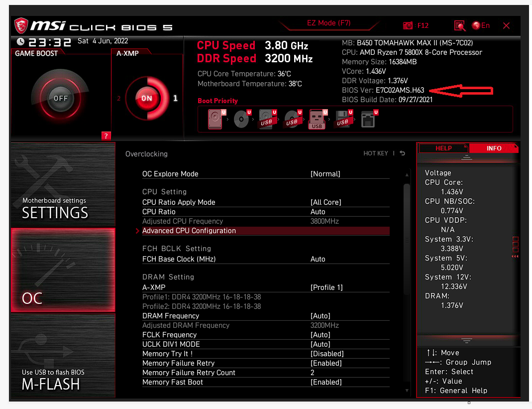Open the OC overclocking section
The height and width of the screenshot is (409, 532).
point(63,270)
